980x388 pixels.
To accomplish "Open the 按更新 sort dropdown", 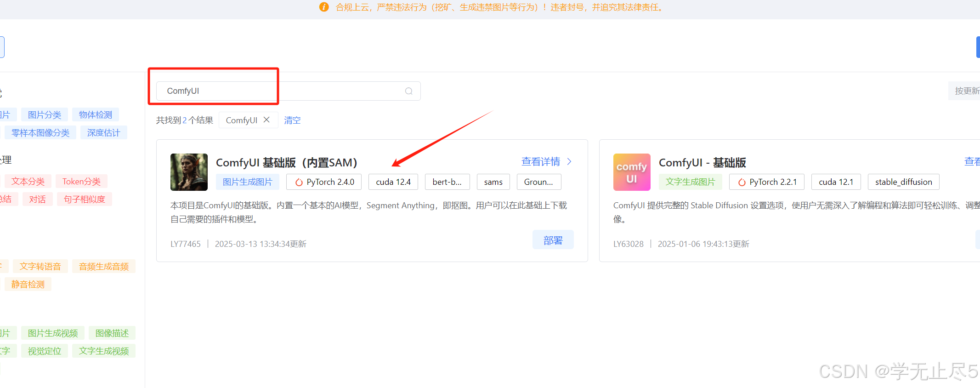I will pos(964,91).
